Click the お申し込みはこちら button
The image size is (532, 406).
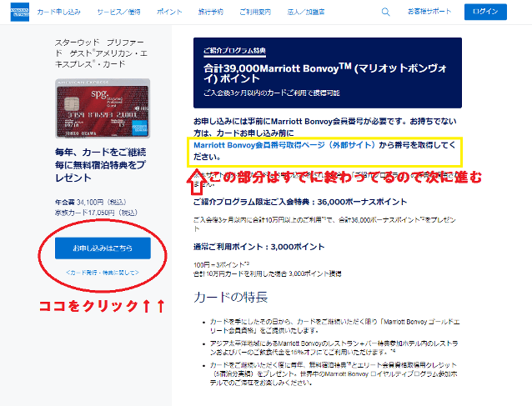pos(103,248)
